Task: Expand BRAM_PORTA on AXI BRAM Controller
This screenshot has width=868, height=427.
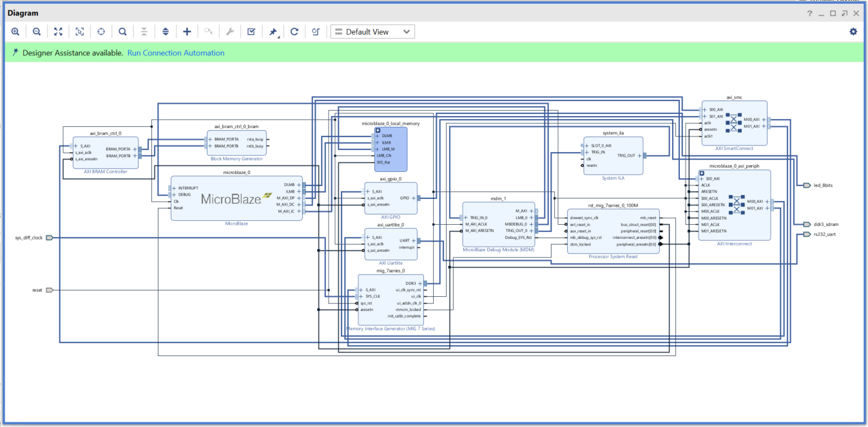Action: pyautogui.click(x=135, y=149)
